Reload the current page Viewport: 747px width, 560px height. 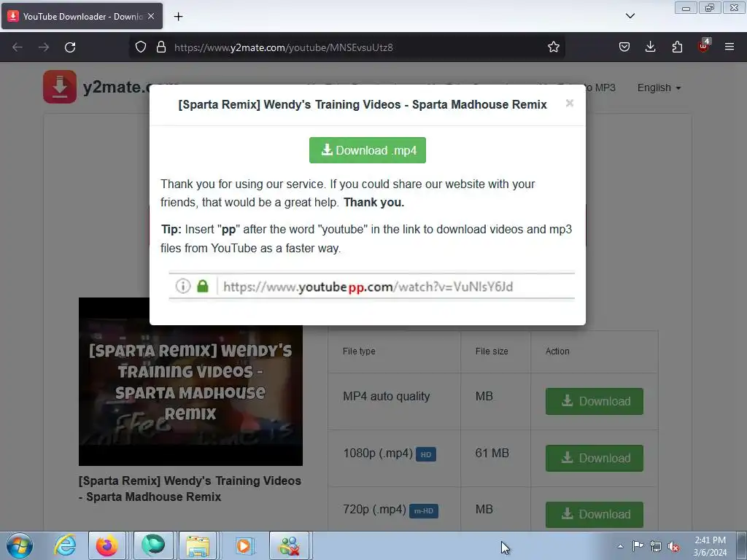(x=70, y=47)
